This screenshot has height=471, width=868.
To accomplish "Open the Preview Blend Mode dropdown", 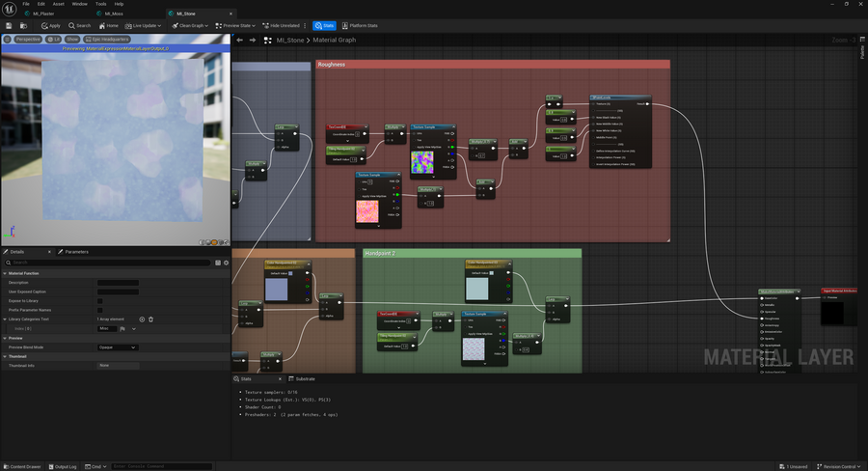I will click(x=118, y=347).
